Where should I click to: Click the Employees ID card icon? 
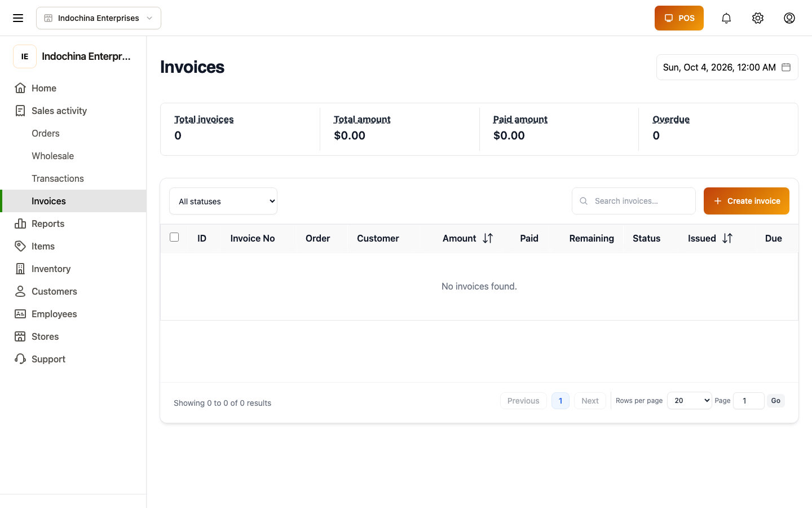pos(20,314)
